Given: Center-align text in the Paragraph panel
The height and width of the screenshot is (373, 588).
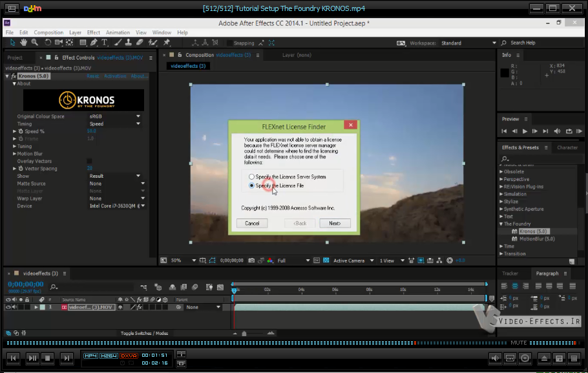Looking at the screenshot, I should [x=515, y=286].
